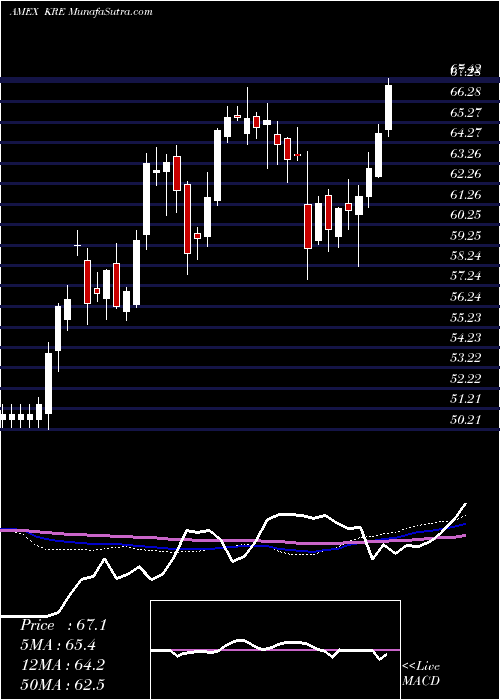Click the 56.24 price axis label
The width and height of the screenshot is (500, 700).
tap(466, 297)
